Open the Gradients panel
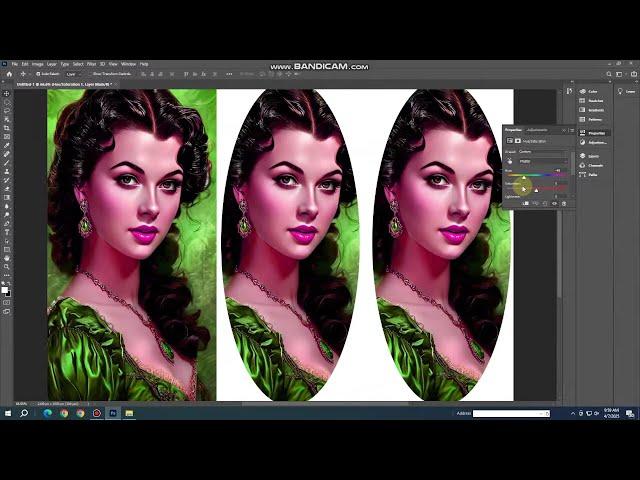 (591, 110)
